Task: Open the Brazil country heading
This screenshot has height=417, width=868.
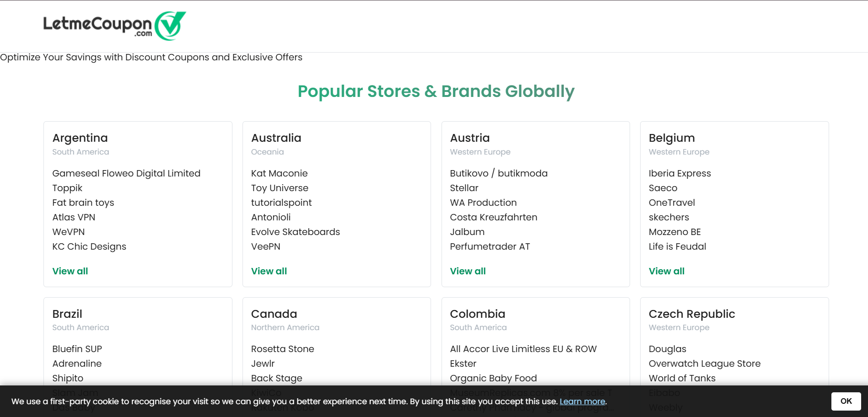Action: click(67, 314)
